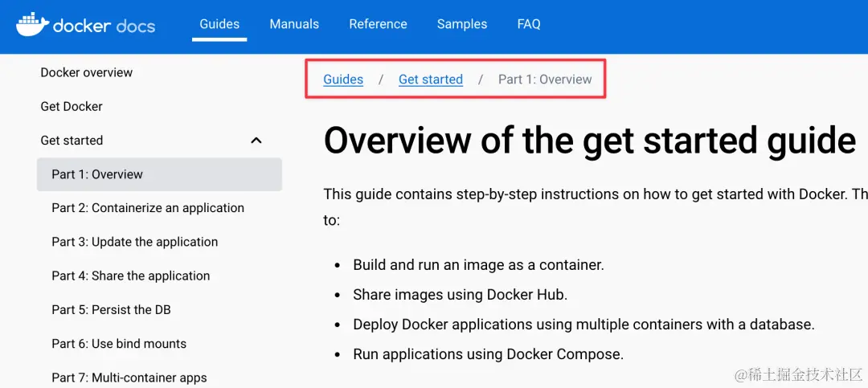Click bullet Deploy Docker applications using multiple containers
The image size is (868, 388).
[584, 325]
